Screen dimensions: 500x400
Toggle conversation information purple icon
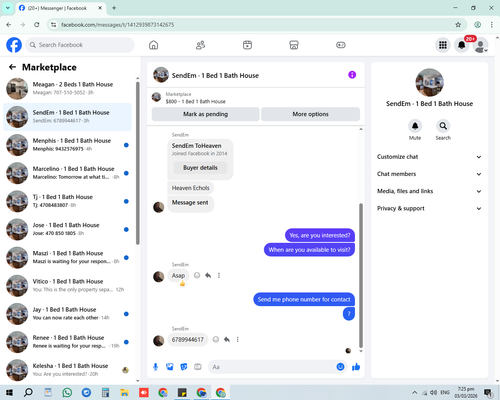click(x=352, y=75)
